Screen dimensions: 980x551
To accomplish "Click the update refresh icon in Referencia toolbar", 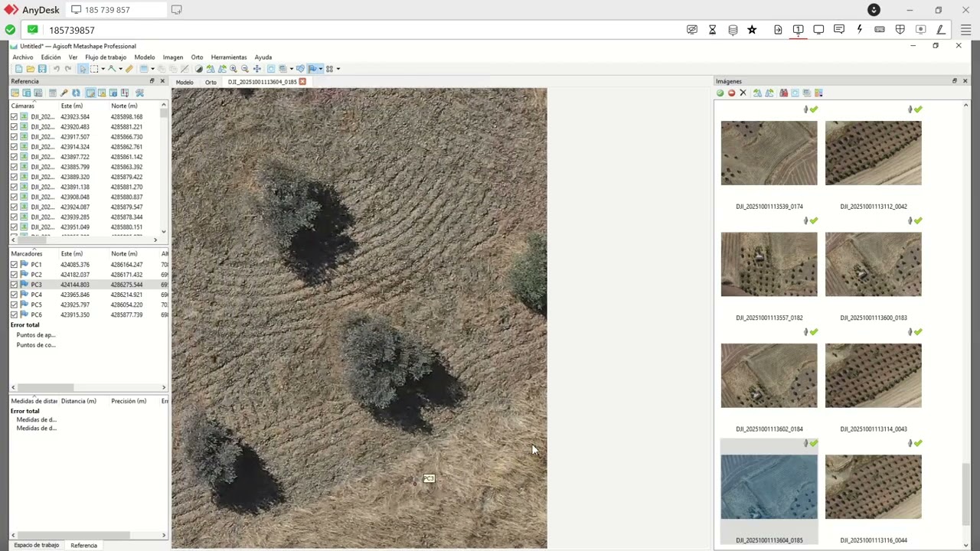I will [x=76, y=93].
